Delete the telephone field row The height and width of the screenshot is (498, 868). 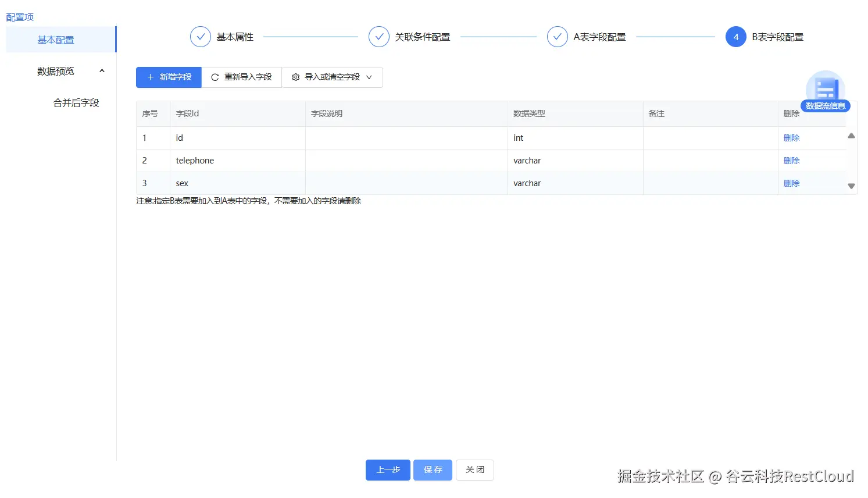point(791,161)
